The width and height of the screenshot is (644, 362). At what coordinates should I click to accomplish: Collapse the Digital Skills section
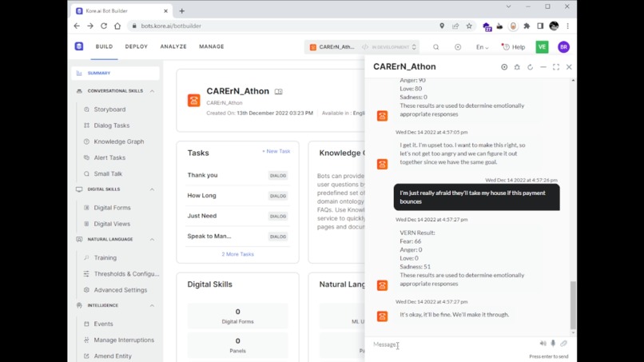[x=152, y=189]
